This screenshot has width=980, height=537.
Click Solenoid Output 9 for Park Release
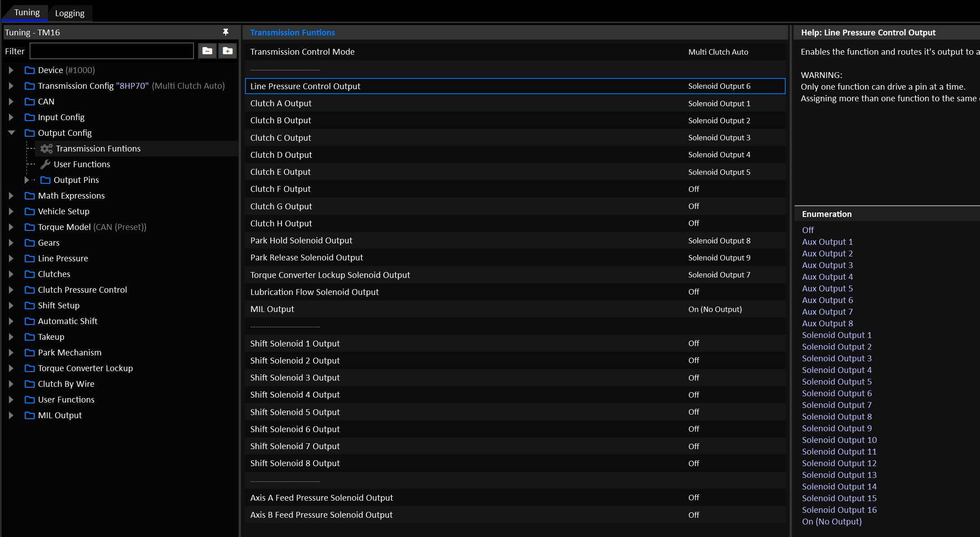[x=719, y=258]
